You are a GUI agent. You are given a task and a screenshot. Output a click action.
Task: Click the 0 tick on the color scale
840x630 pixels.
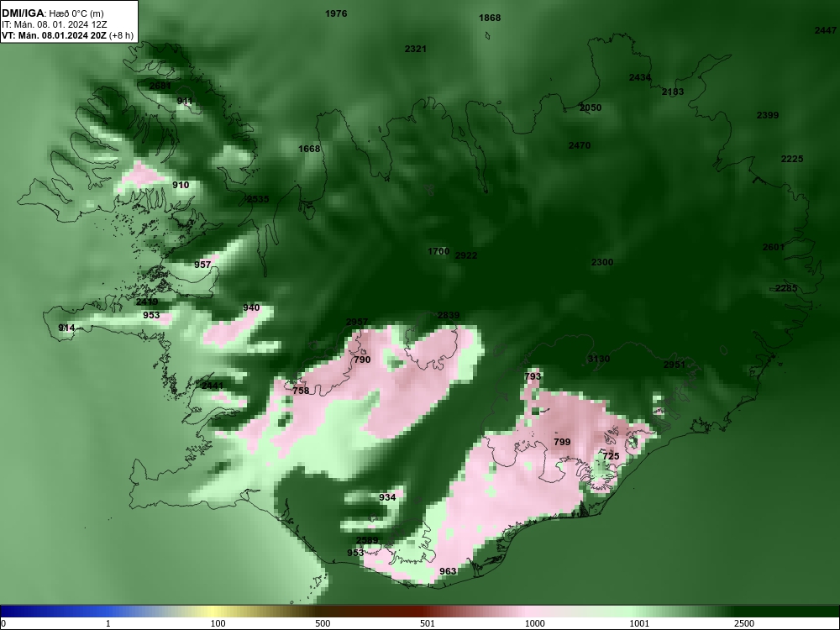point(3,623)
